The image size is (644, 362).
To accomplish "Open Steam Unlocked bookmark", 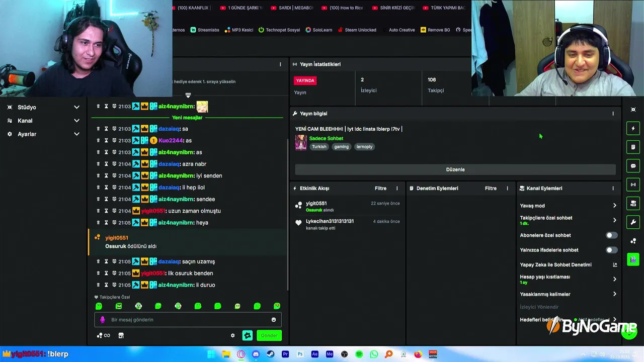I will coord(357,30).
